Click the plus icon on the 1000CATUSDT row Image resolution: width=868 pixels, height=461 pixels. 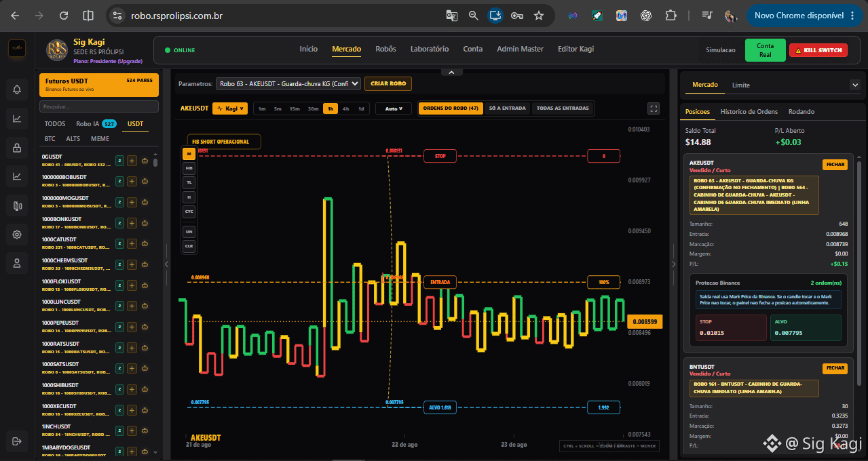coord(132,243)
